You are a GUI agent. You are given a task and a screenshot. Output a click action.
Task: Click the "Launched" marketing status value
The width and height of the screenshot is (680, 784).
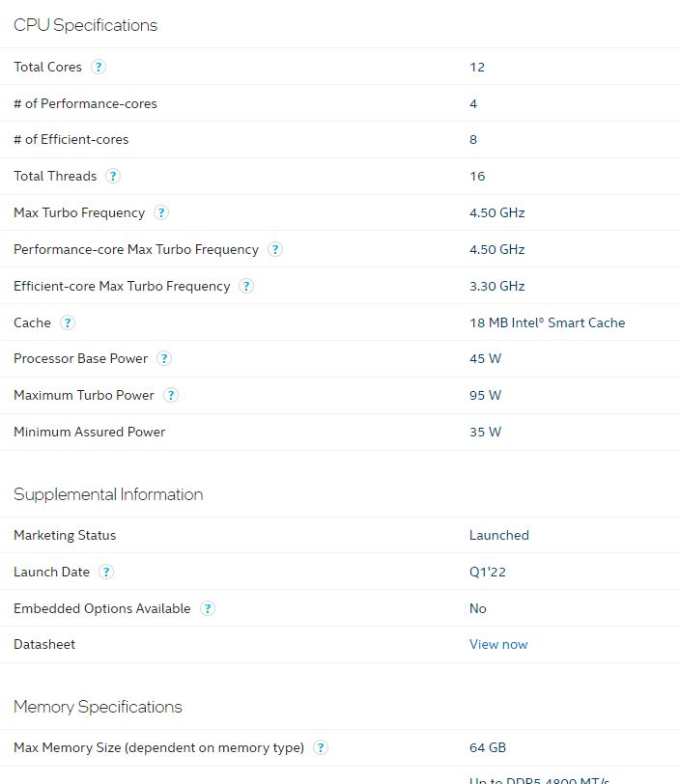point(498,535)
